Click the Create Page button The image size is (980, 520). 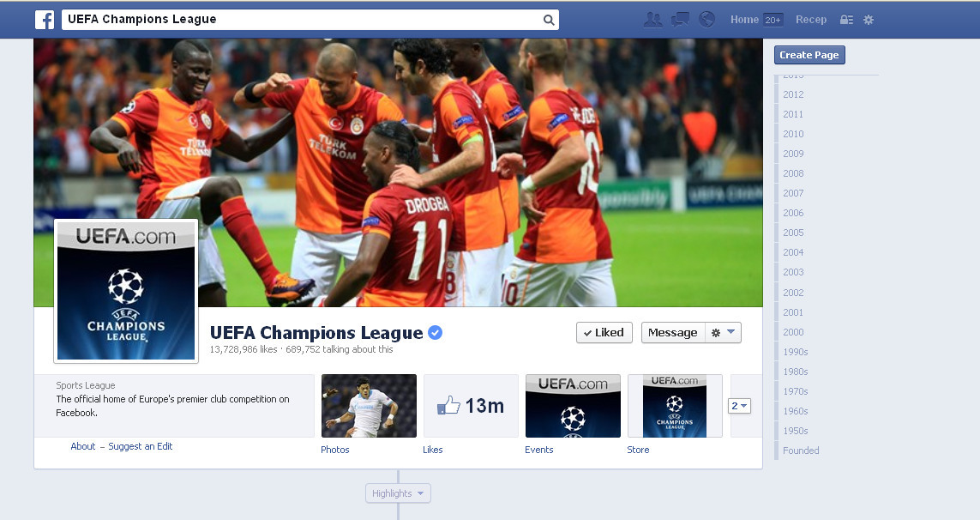click(809, 55)
